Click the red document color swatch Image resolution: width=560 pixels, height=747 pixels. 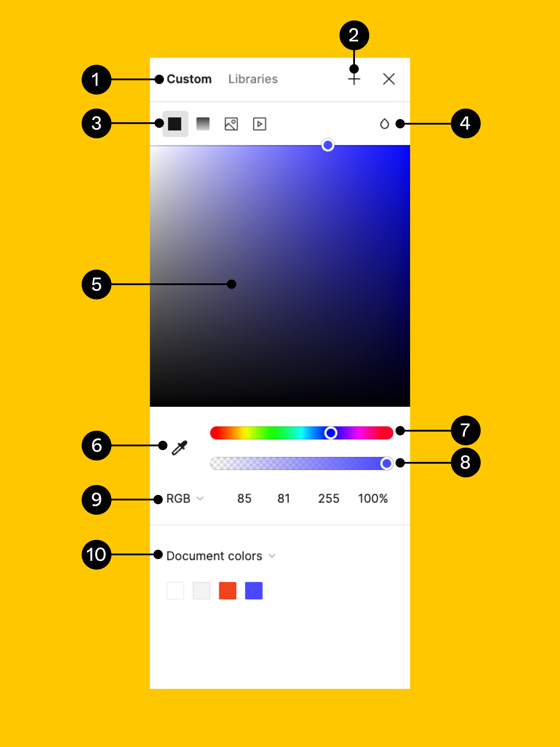(x=229, y=591)
